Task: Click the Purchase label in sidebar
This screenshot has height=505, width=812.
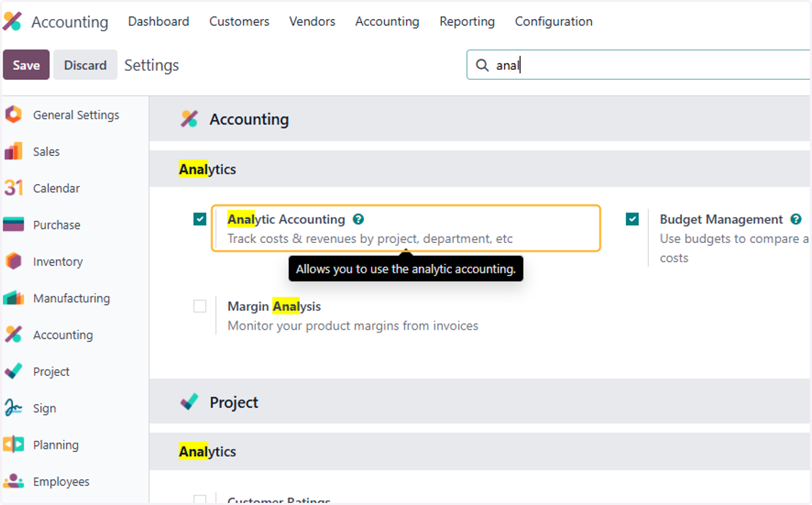Action: point(57,225)
